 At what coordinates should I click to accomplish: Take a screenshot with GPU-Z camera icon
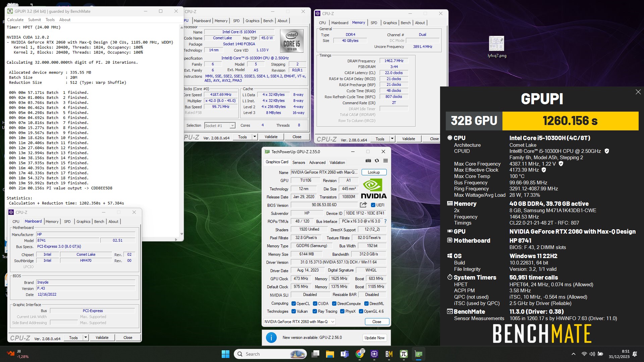pyautogui.click(x=368, y=161)
